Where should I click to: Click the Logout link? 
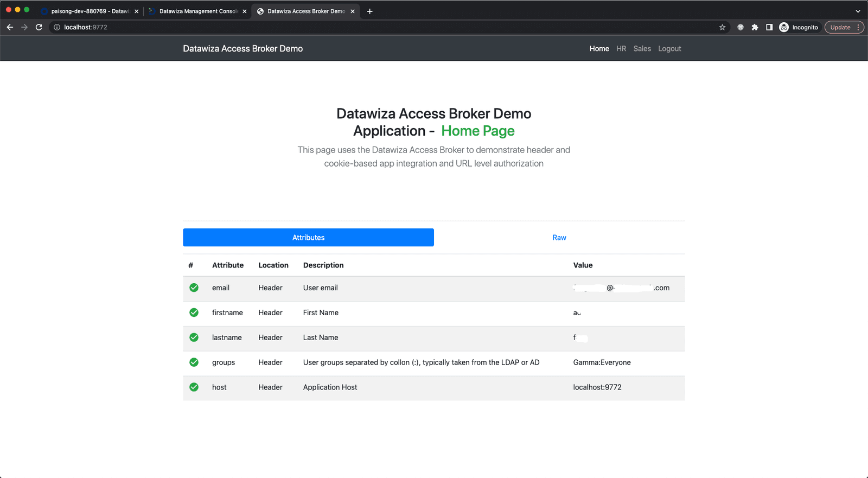[669, 49]
